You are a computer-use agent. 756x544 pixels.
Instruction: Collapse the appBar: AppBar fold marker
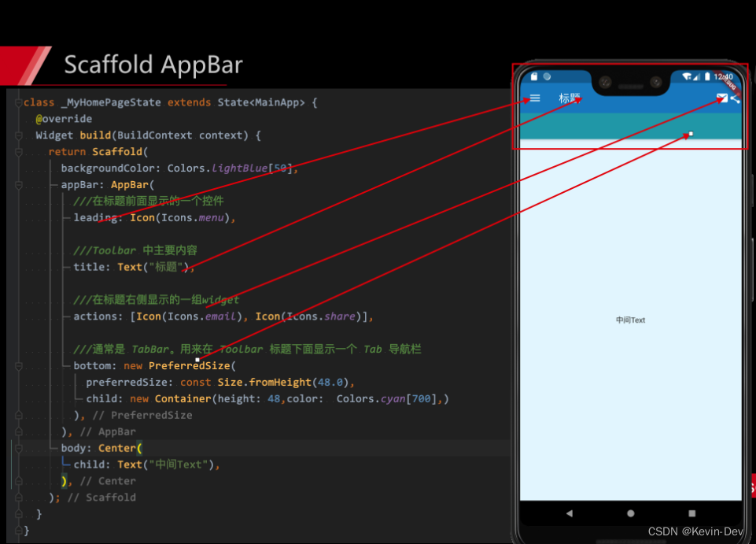click(18, 185)
